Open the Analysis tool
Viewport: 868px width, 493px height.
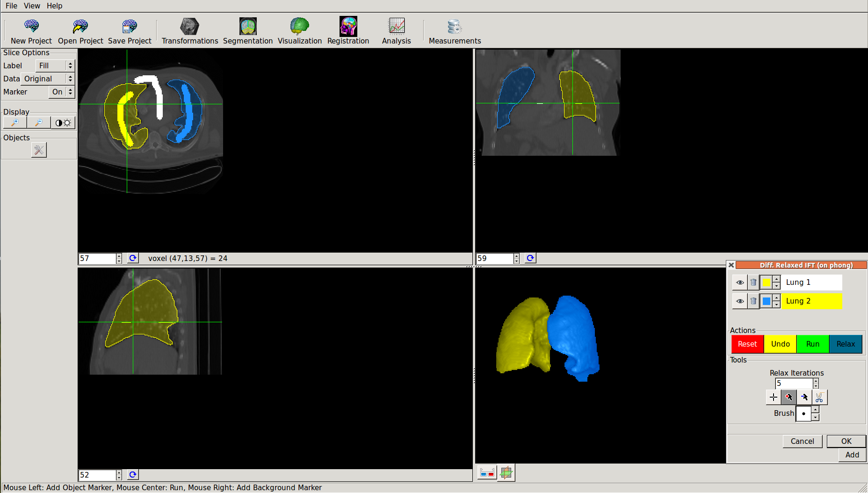point(397,31)
